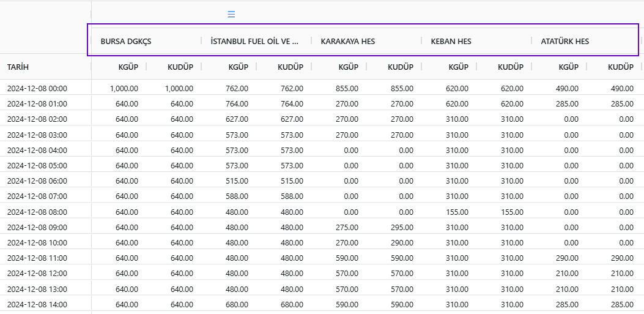Viewport: 644px width, 314px height.
Task: Select the date cell 2024-12-08 10:00
Action: click(37, 243)
